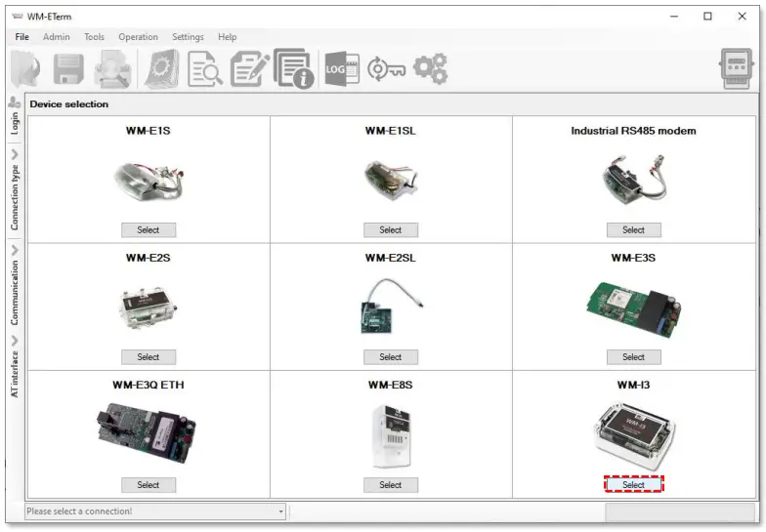The height and width of the screenshot is (532, 766).
Task: Click the Industrial RS485 modem image
Action: click(x=634, y=180)
